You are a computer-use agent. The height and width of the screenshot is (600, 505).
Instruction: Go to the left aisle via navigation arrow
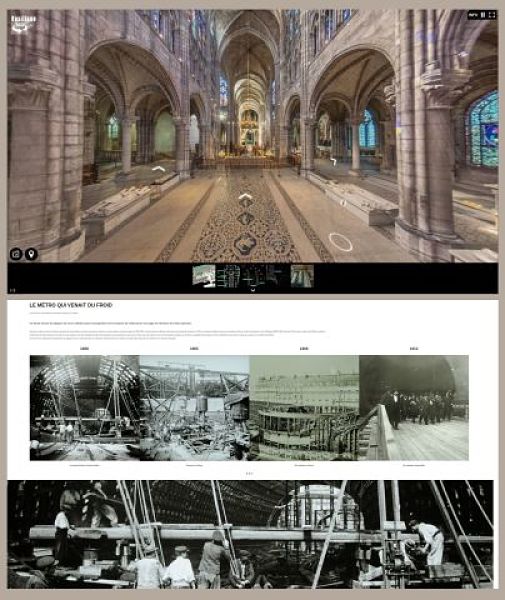point(158,168)
